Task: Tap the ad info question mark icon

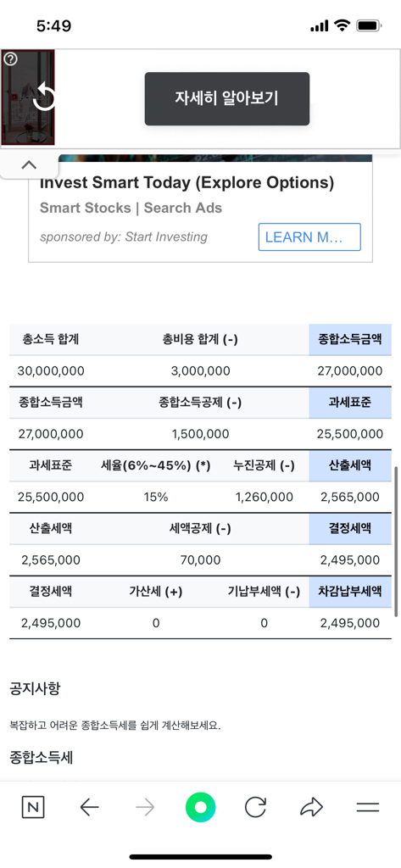Action: pos(10,59)
